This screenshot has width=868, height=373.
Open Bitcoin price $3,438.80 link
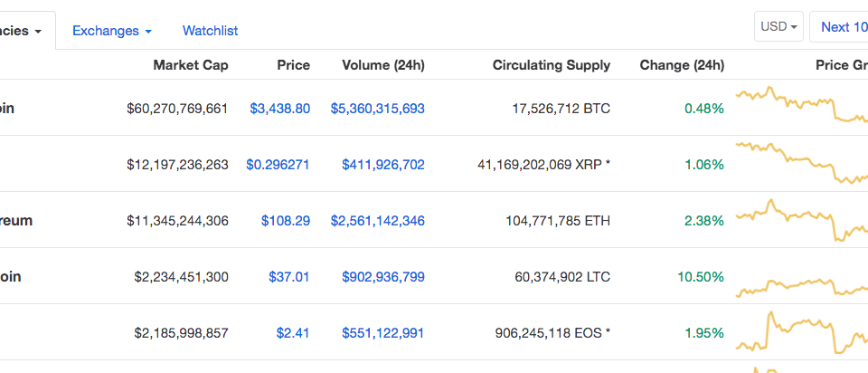[x=280, y=109]
